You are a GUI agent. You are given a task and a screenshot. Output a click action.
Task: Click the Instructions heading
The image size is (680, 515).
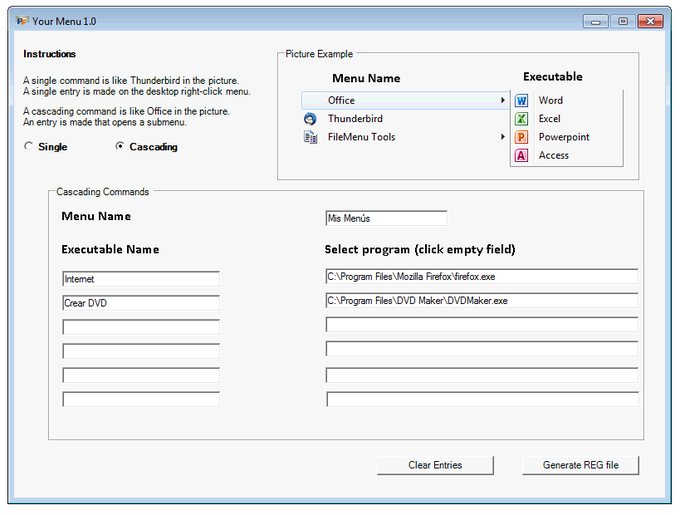tap(49, 54)
